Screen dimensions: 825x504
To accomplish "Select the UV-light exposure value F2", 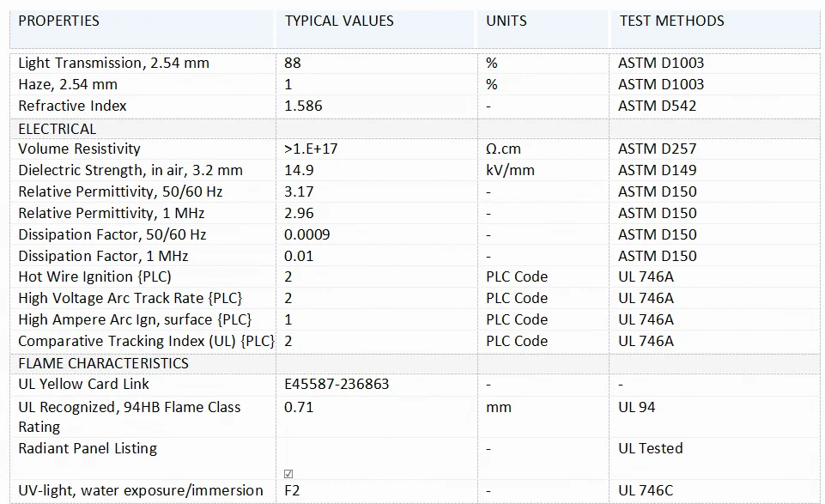I will coord(293,490).
